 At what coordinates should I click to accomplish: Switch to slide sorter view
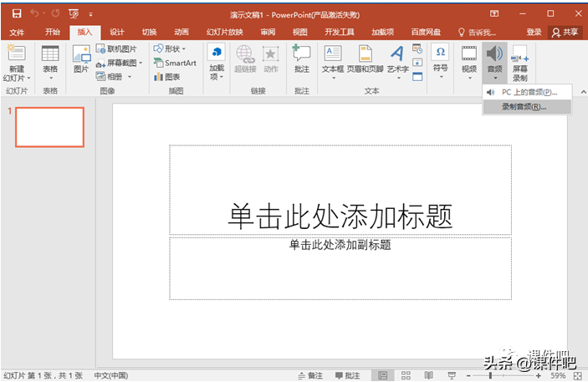(406, 375)
